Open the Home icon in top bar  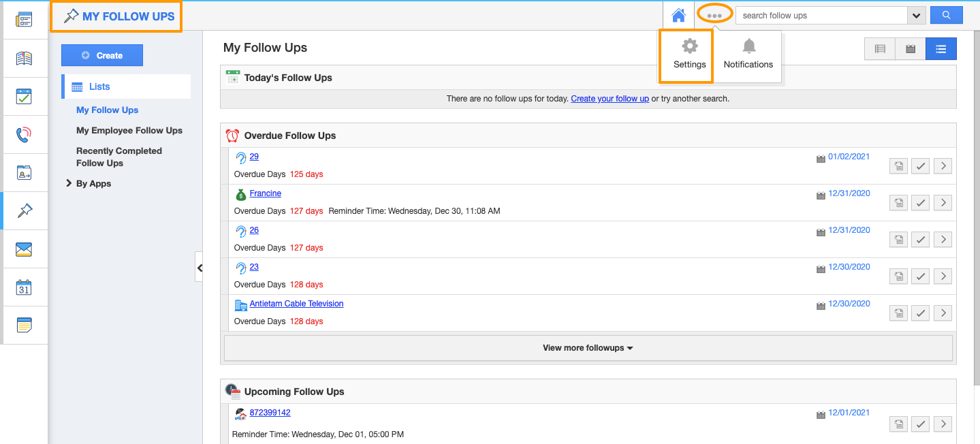[678, 15]
